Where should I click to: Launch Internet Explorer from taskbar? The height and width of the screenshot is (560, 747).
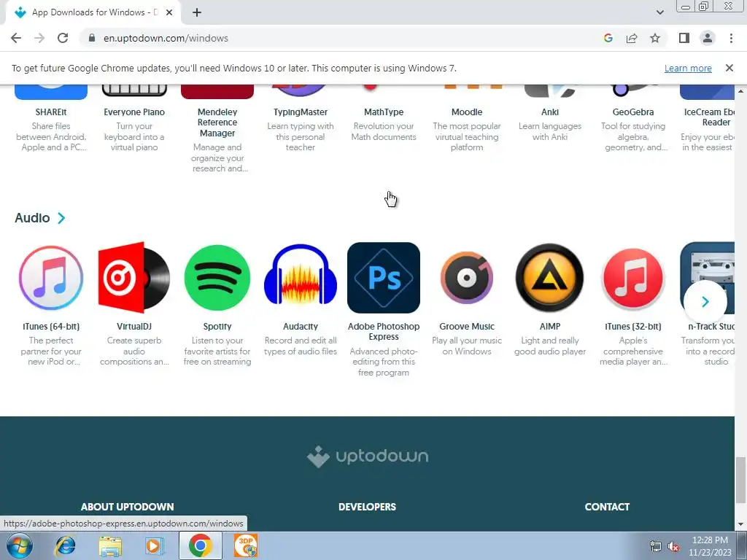(x=65, y=545)
